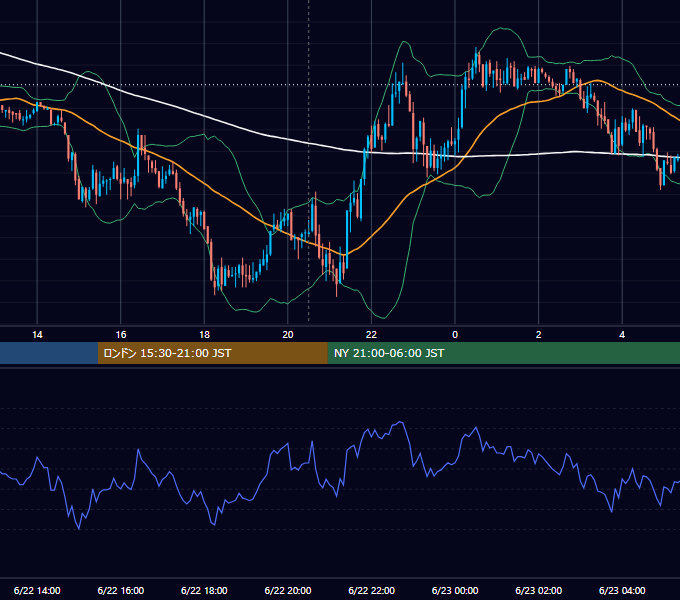Click the 6/22 14:00 date label
Screen dimensions: 680x600
pos(37,590)
